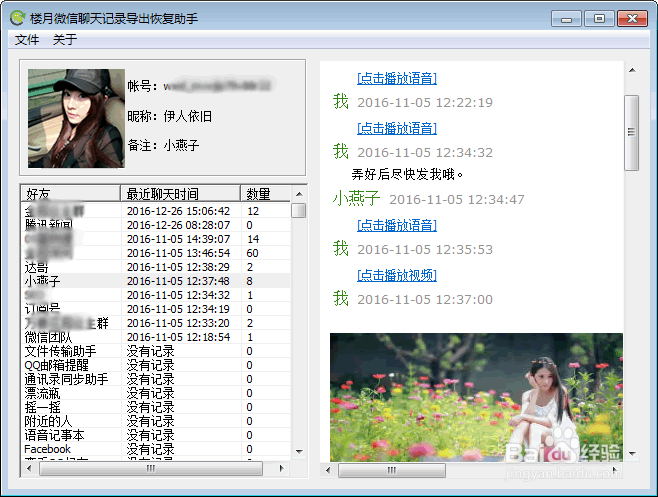The width and height of the screenshot is (658, 497).
Task: Click chat panel vertical scrollbar thumb
Action: click(x=632, y=133)
